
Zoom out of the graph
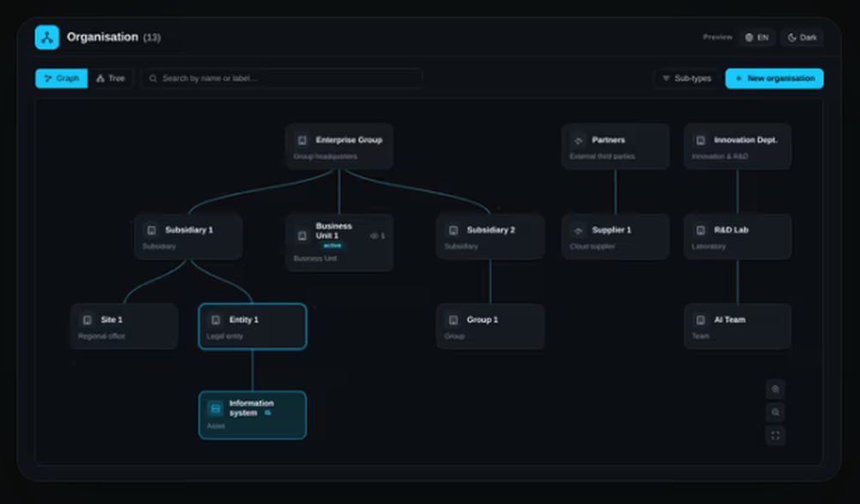[x=776, y=413]
